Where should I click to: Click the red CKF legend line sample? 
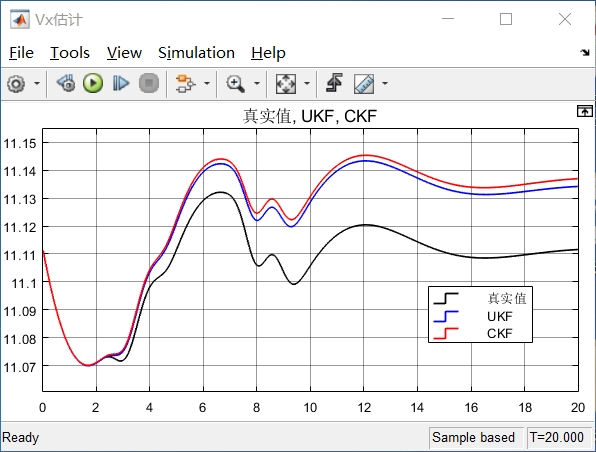pyautogui.click(x=446, y=333)
